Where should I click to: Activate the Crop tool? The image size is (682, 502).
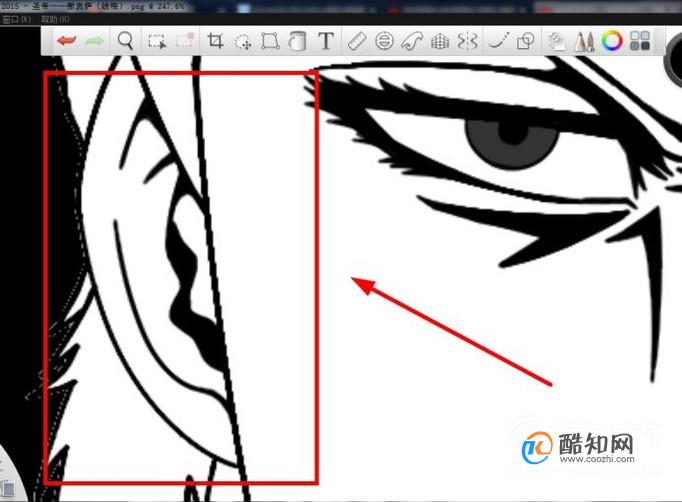(215, 41)
